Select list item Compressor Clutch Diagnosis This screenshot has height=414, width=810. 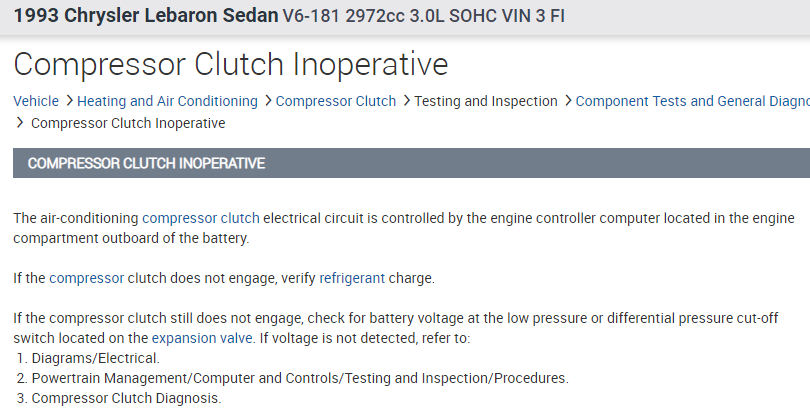(126, 398)
